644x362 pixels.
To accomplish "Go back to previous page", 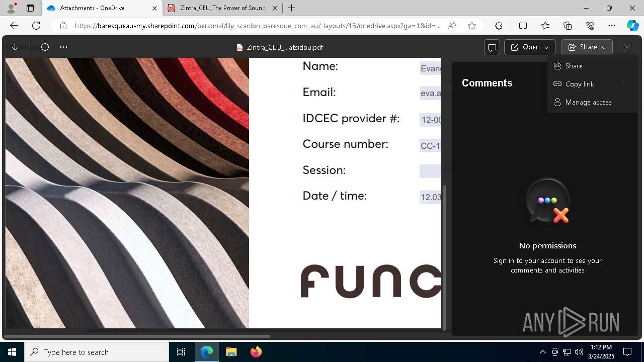I will [x=14, y=26].
